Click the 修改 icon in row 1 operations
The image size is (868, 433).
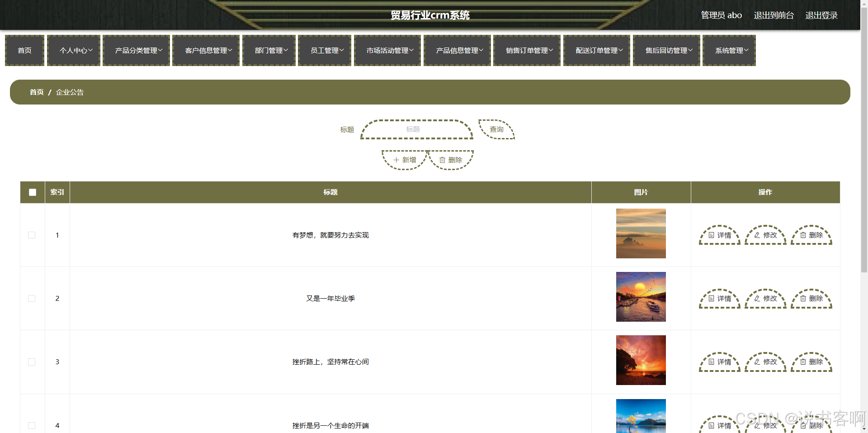click(758, 235)
